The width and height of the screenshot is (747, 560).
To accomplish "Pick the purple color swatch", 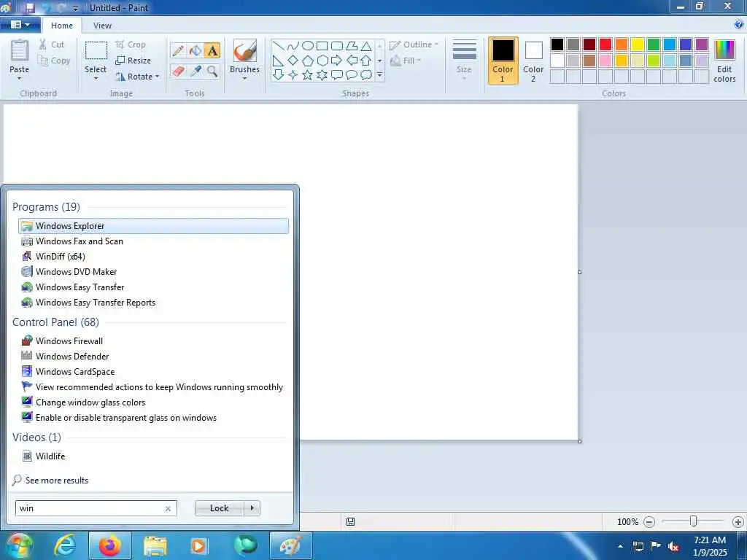I will (702, 44).
